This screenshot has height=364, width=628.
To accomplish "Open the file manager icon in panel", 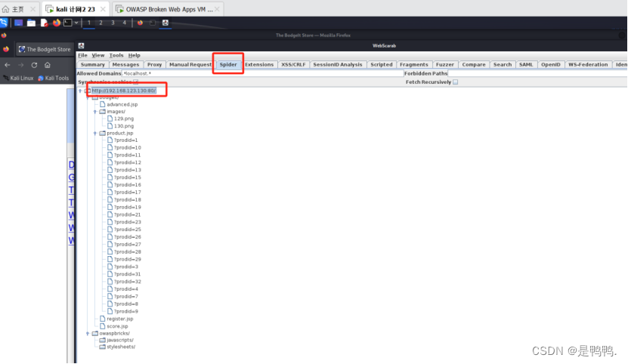I will click(x=31, y=23).
